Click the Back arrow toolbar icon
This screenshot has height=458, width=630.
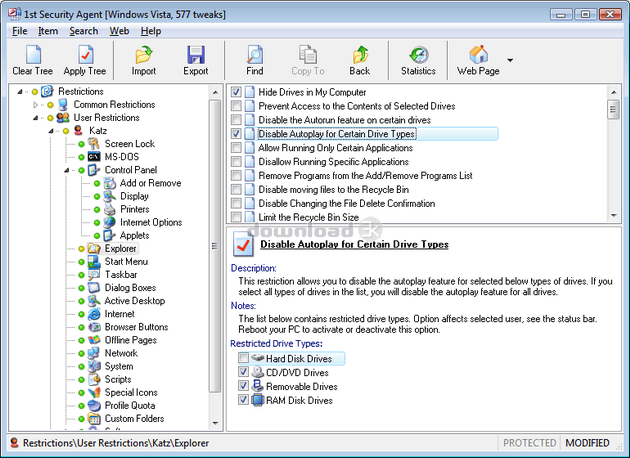359,55
